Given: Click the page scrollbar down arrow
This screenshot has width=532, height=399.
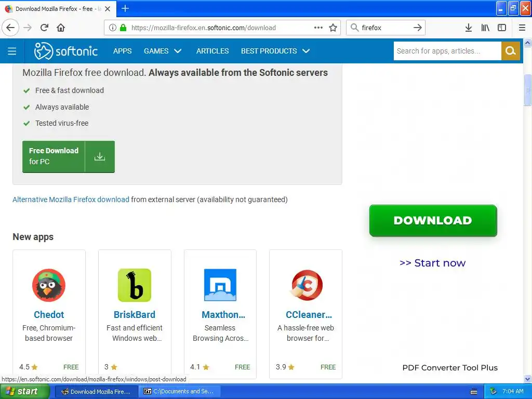Looking at the screenshot, I should 528,379.
